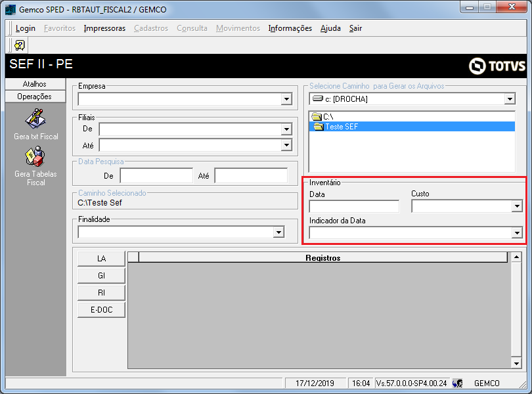
Task: Select the C:\ folder icon in path list
Action: [317, 117]
